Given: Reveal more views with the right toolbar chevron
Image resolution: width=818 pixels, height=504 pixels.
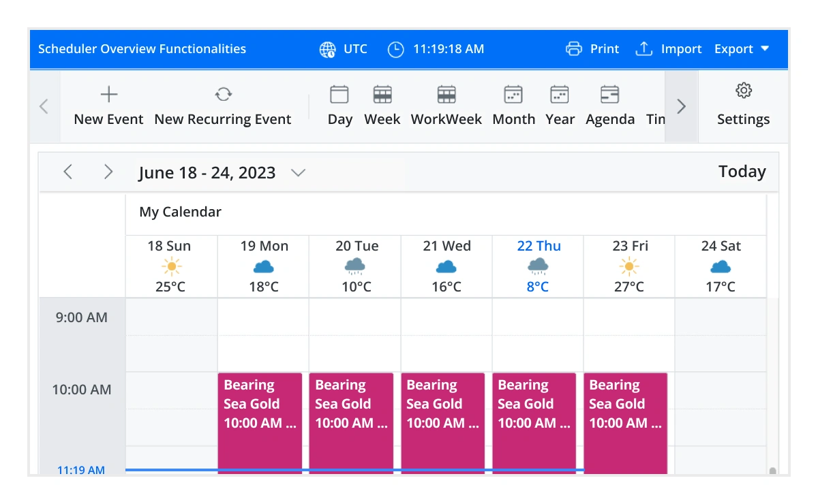Looking at the screenshot, I should (681, 106).
